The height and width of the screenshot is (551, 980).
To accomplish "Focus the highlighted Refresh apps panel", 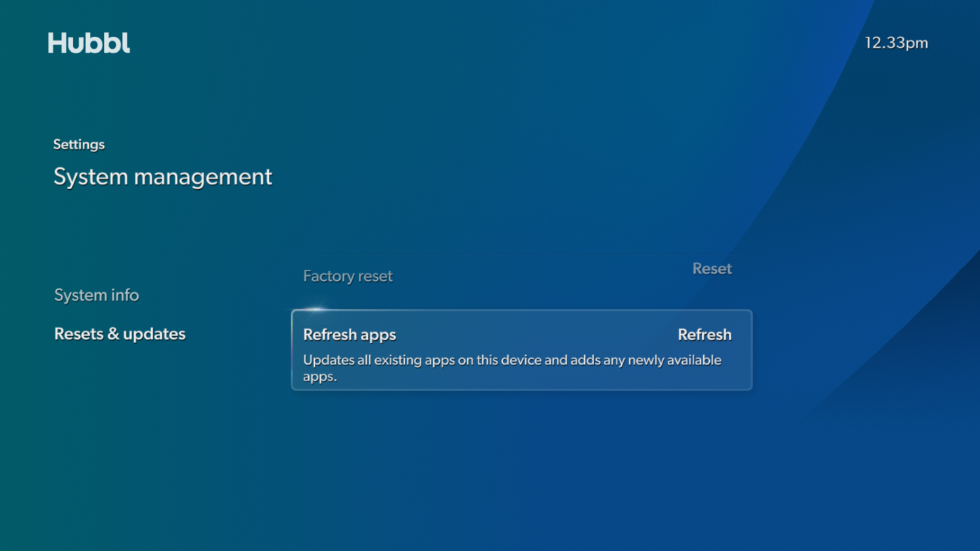I will pos(521,350).
